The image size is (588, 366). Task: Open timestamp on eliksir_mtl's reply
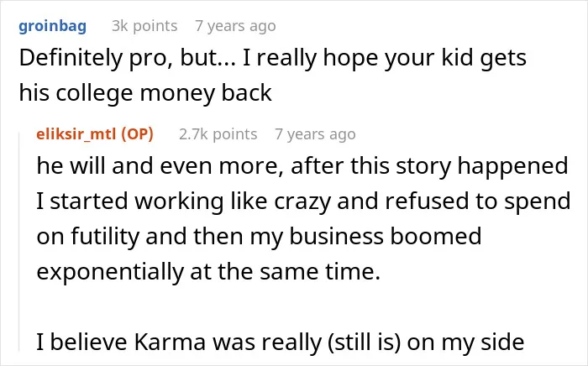click(x=315, y=134)
